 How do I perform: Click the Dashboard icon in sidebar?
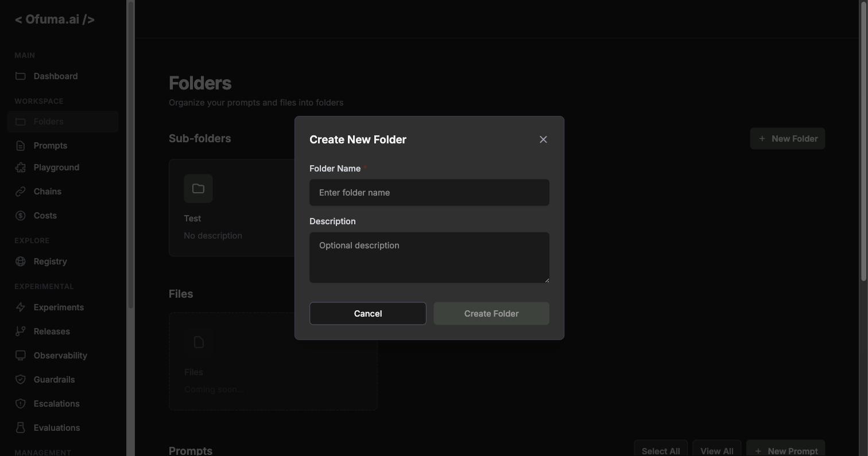click(21, 76)
